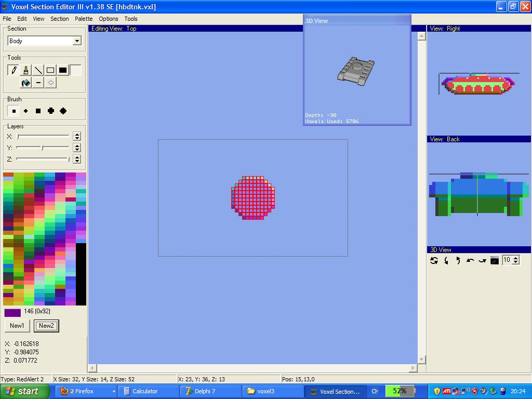
Task: Click the 3D View rotation step stepper
Action: 516,260
